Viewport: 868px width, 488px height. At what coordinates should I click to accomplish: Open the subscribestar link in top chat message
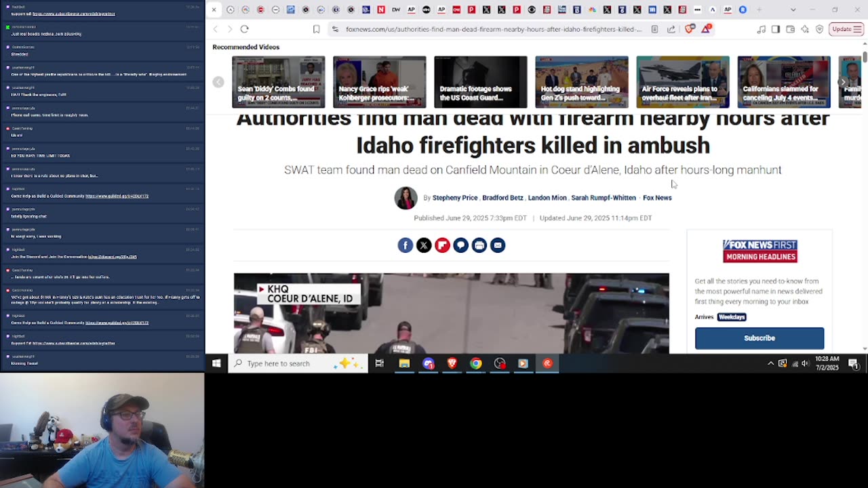click(x=73, y=14)
